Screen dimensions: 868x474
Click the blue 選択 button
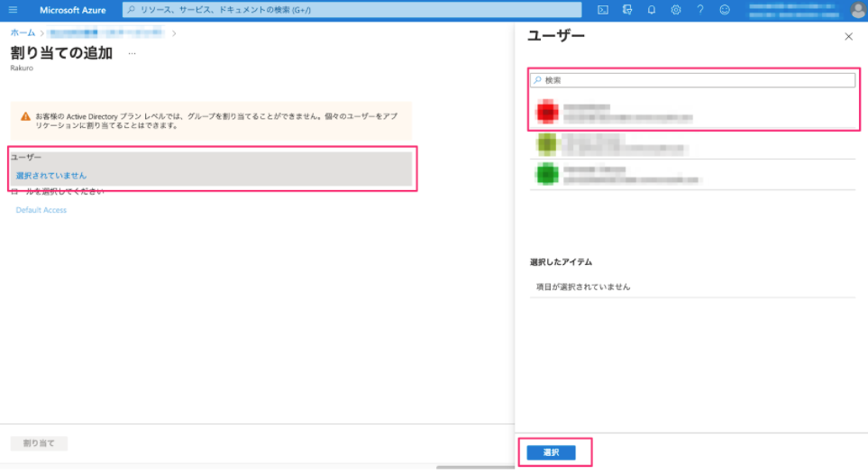pos(551,452)
